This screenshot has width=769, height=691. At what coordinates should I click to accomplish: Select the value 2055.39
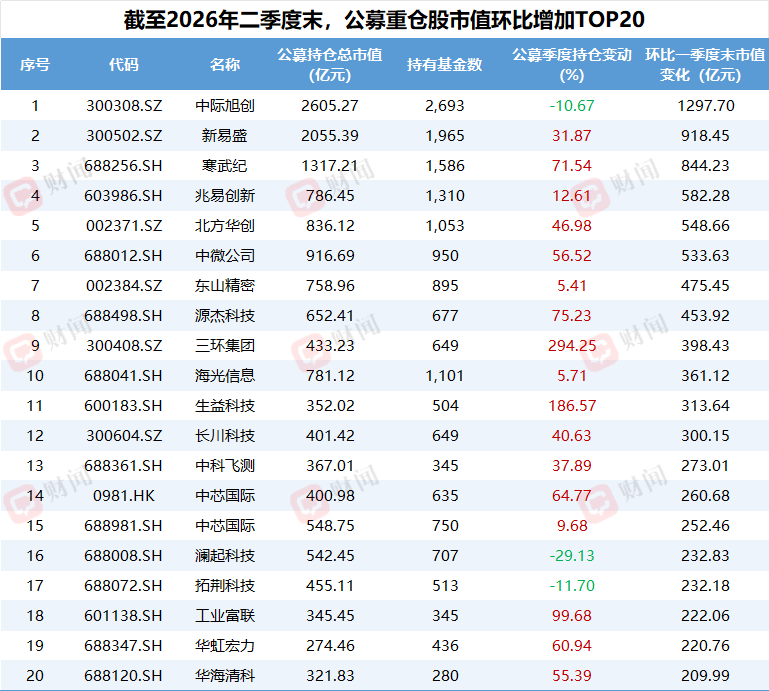pyautogui.click(x=330, y=135)
